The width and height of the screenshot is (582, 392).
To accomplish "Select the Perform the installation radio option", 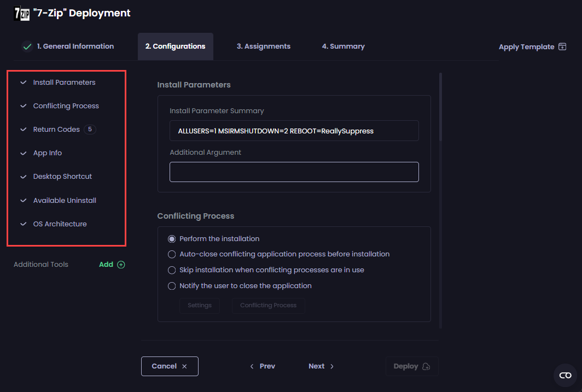I will (172, 239).
